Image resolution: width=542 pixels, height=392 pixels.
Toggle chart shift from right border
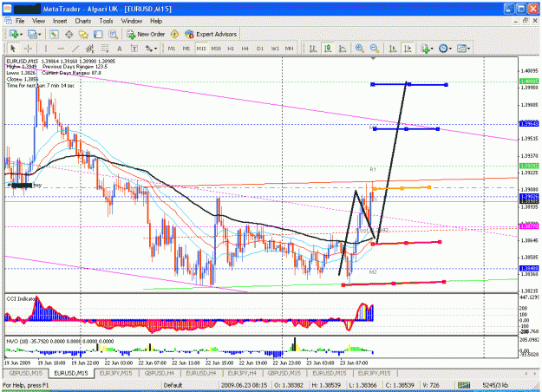point(408,49)
